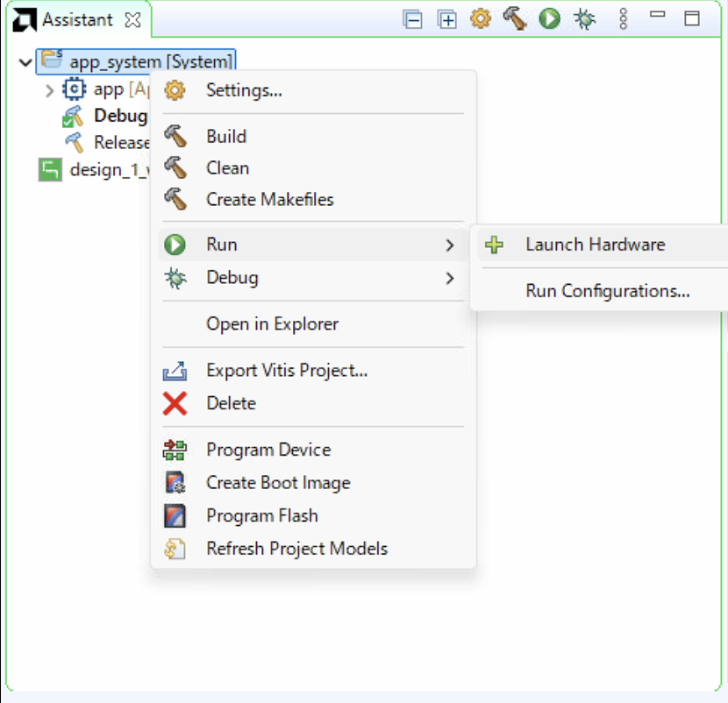
Task: Click Delete with red X icon
Action: [x=231, y=403]
